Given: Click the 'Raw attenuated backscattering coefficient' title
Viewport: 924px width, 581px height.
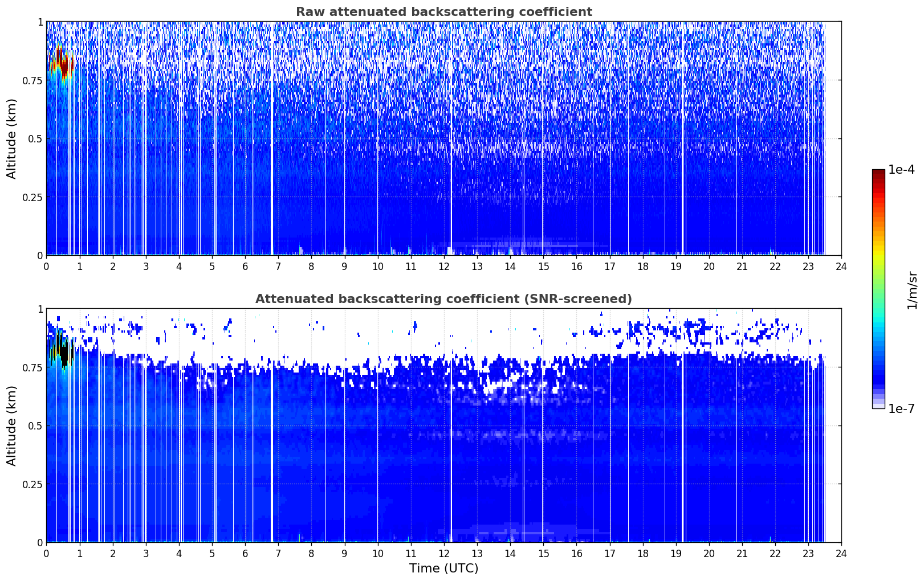Looking at the screenshot, I should [443, 12].
